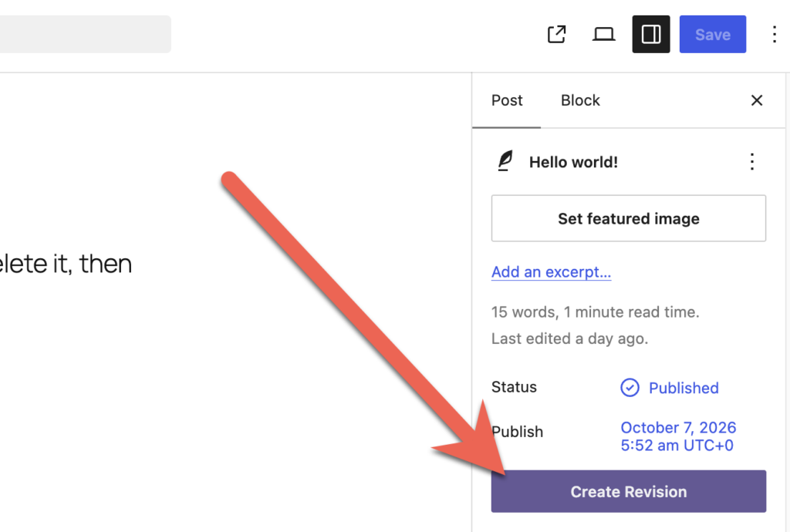790x532 pixels.
Task: Click Set featured image button
Action: 628,218
